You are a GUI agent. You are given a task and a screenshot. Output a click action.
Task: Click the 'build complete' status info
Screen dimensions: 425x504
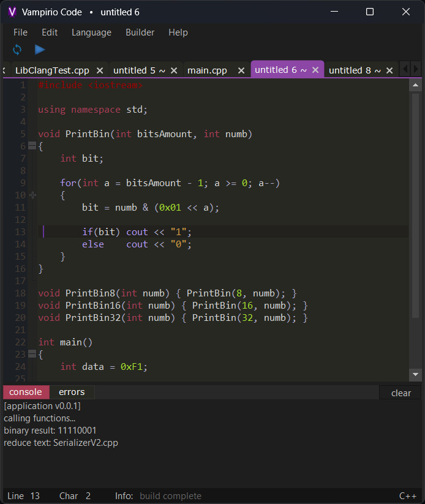[170, 496]
